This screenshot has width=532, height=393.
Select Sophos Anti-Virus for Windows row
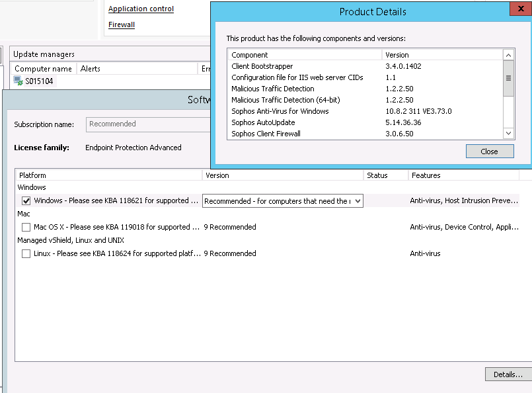(365, 111)
